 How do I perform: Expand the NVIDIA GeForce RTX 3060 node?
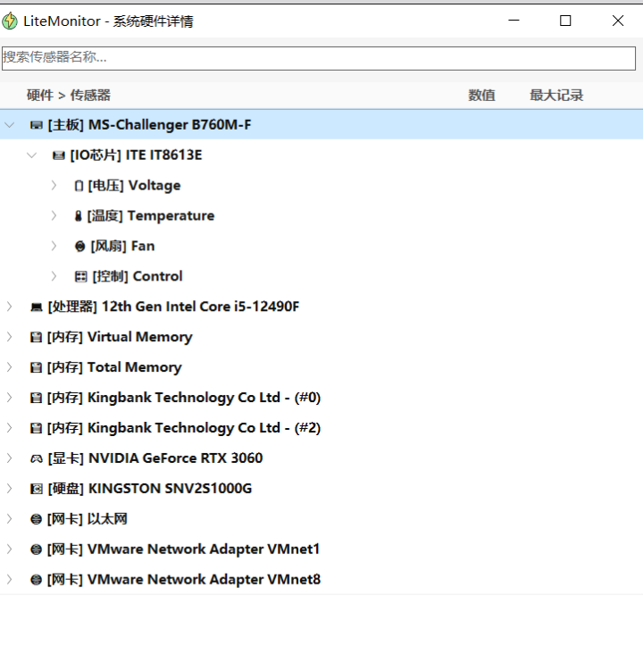pyautogui.click(x=10, y=458)
